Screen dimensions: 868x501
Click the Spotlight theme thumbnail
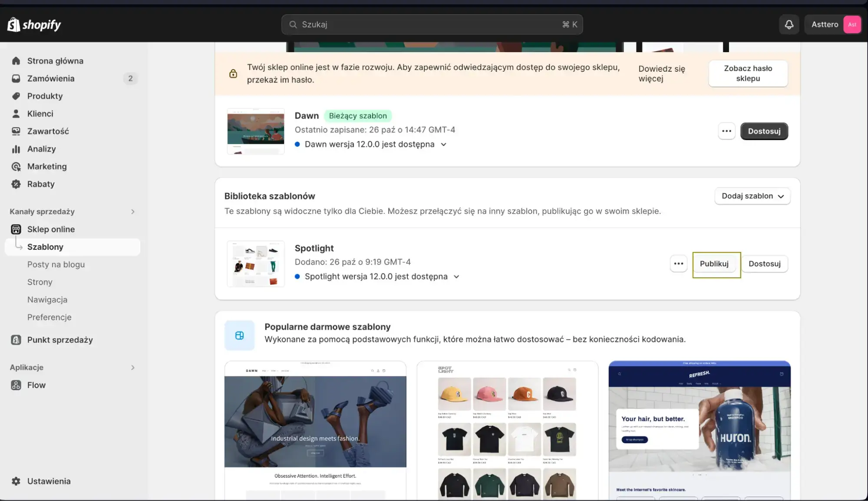[x=256, y=264]
